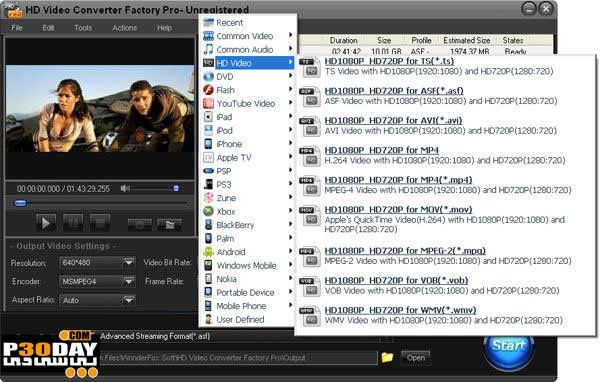Click the YouTube Video icon

point(208,103)
